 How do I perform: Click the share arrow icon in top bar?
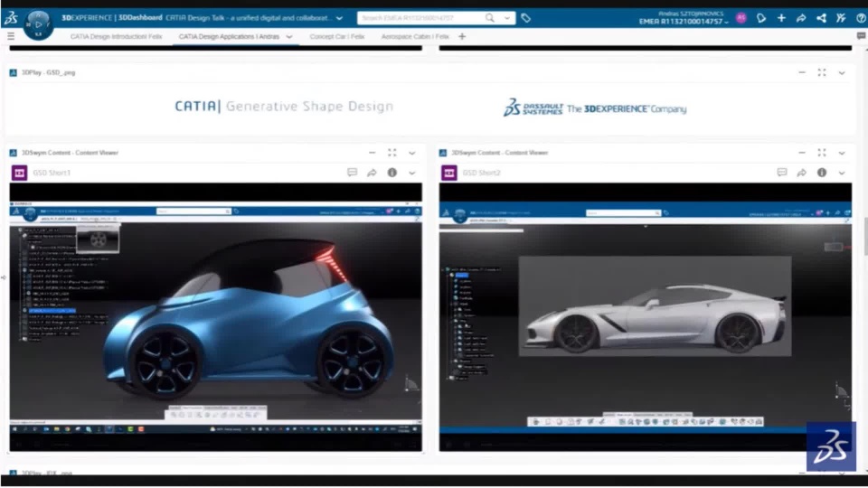pyautogui.click(x=801, y=18)
